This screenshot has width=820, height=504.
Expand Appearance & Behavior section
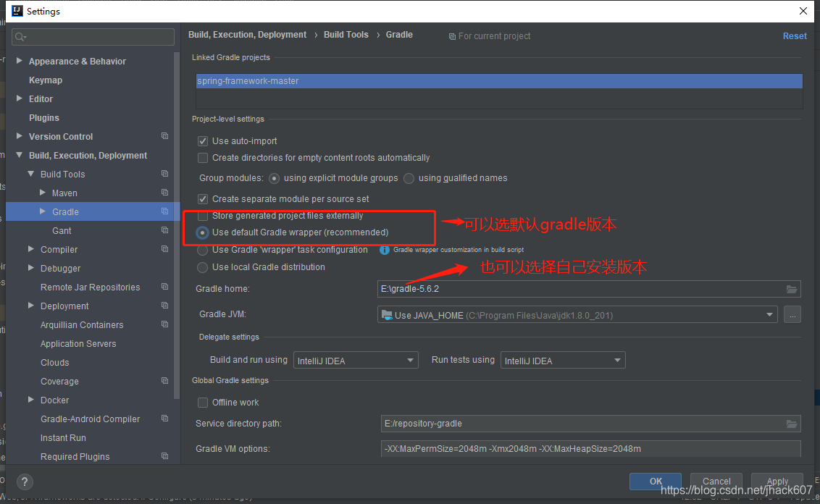click(20, 61)
